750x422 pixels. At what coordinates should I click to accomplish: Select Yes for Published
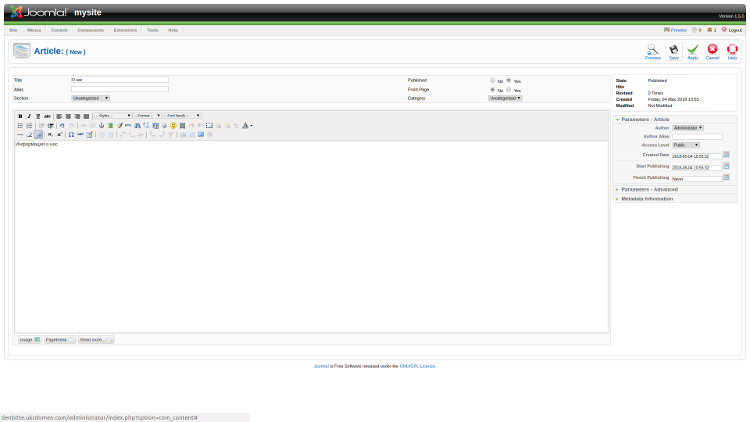(x=508, y=80)
